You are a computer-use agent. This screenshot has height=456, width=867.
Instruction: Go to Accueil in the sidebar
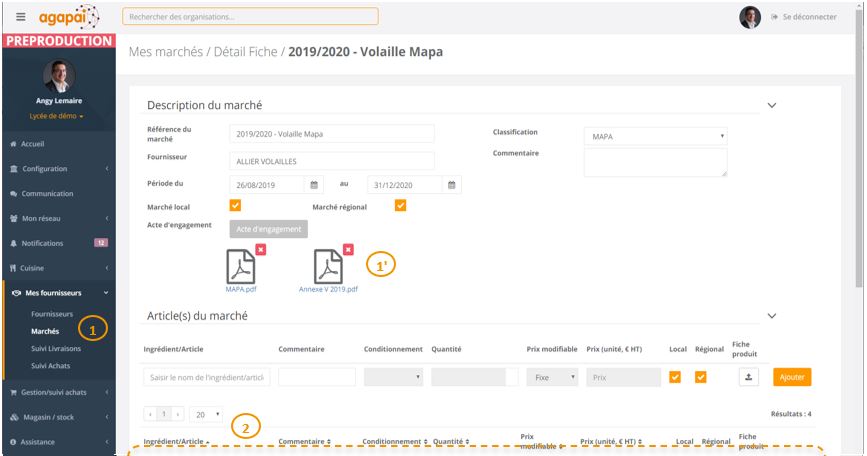coord(32,144)
